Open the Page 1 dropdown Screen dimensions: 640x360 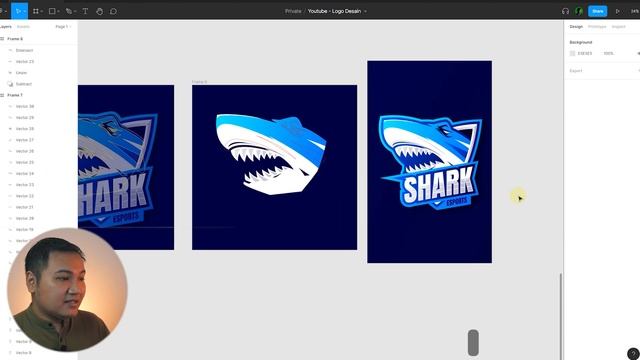click(x=63, y=27)
